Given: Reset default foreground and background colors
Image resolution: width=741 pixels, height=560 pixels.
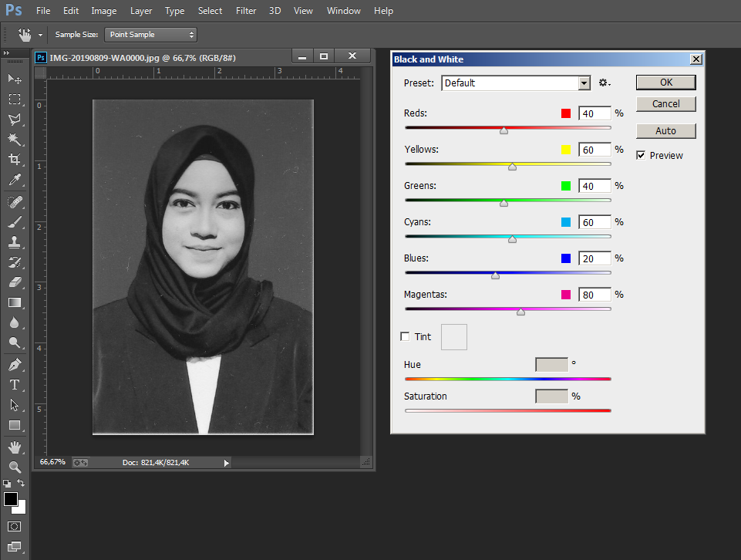Looking at the screenshot, I should pyautogui.click(x=7, y=484).
